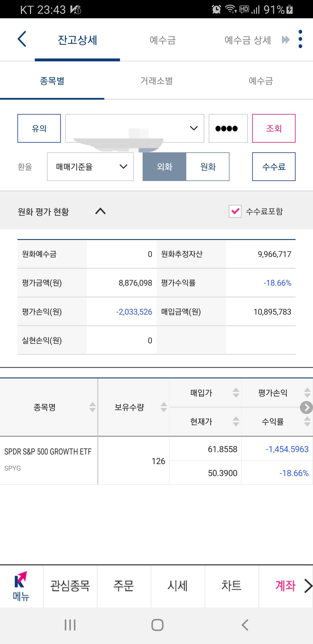Tap Android back navigation button

245,625
